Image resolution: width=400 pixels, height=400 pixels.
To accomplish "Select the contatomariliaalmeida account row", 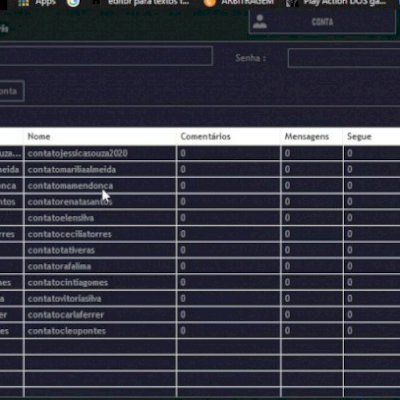I will click(200, 170).
